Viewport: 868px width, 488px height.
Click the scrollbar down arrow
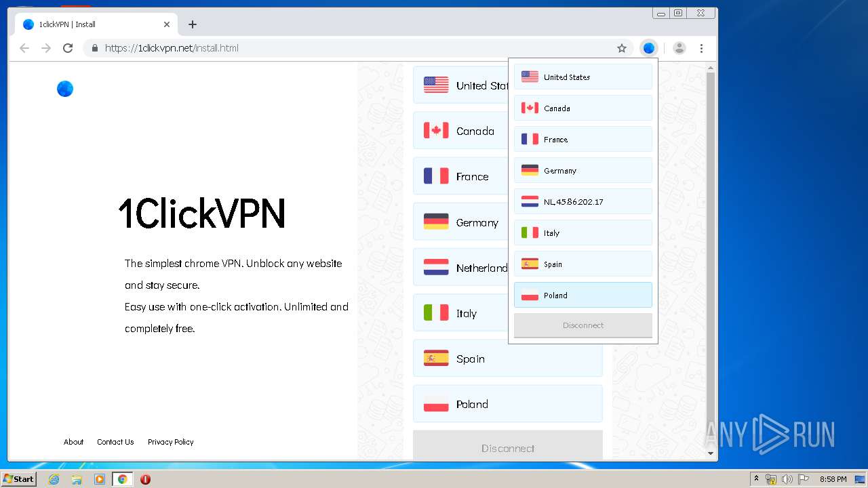coord(711,453)
